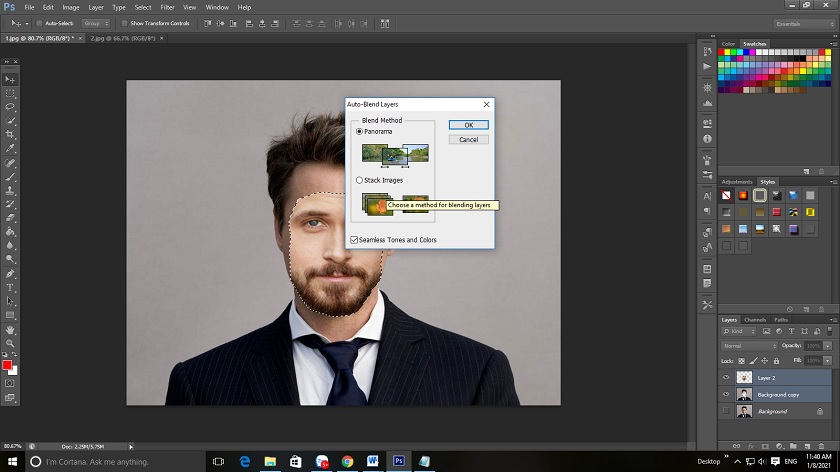Select the Rectangle shape tool
The height and width of the screenshot is (472, 840).
[x=10, y=315]
